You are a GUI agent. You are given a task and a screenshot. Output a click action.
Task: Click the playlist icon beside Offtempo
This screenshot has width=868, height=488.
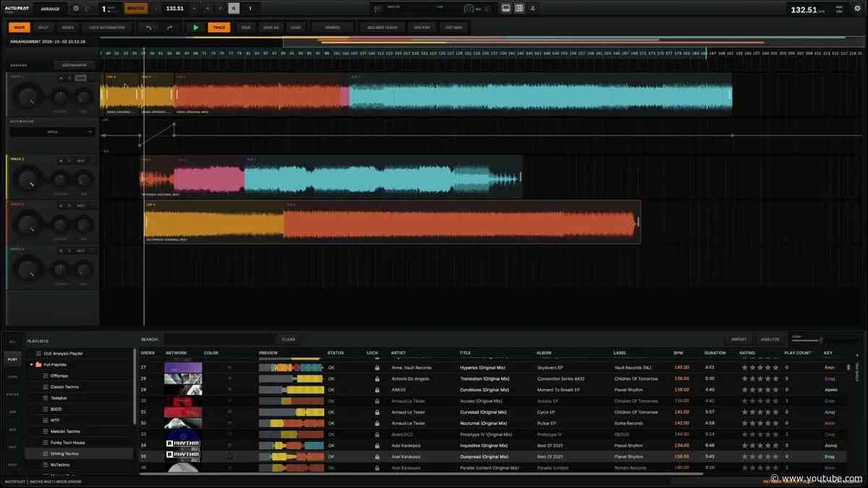click(46, 376)
